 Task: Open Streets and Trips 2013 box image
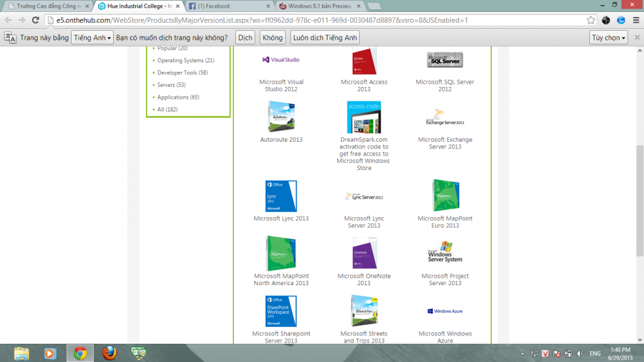tap(364, 310)
